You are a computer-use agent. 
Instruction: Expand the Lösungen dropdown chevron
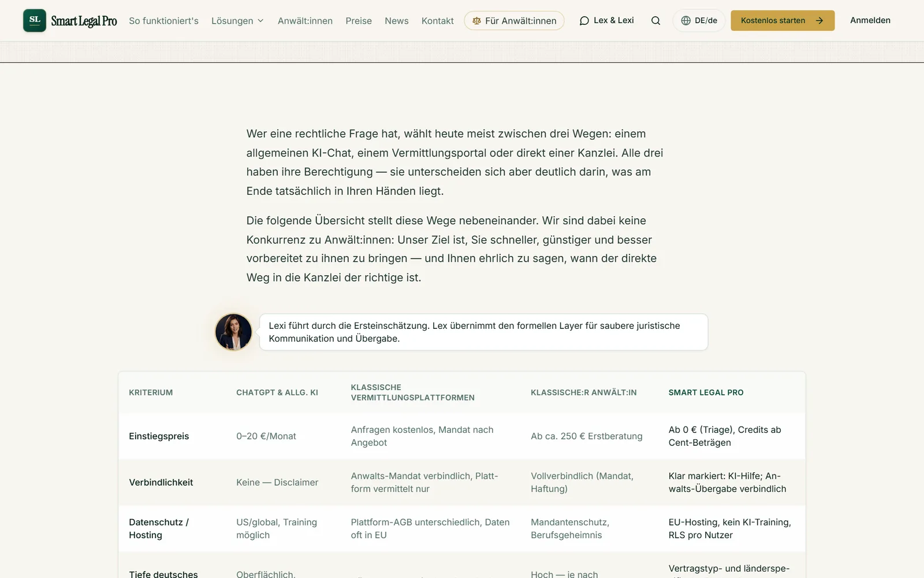[260, 21]
